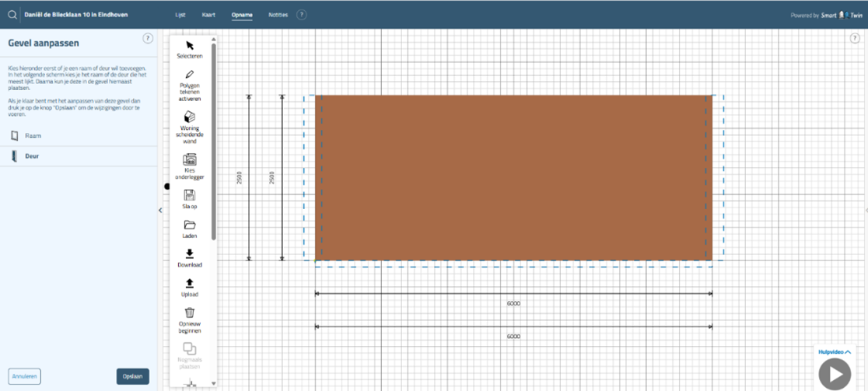Image resolution: width=868 pixels, height=391 pixels.
Task: Collapse the Hulpvideo panel chevron
Action: (x=848, y=352)
